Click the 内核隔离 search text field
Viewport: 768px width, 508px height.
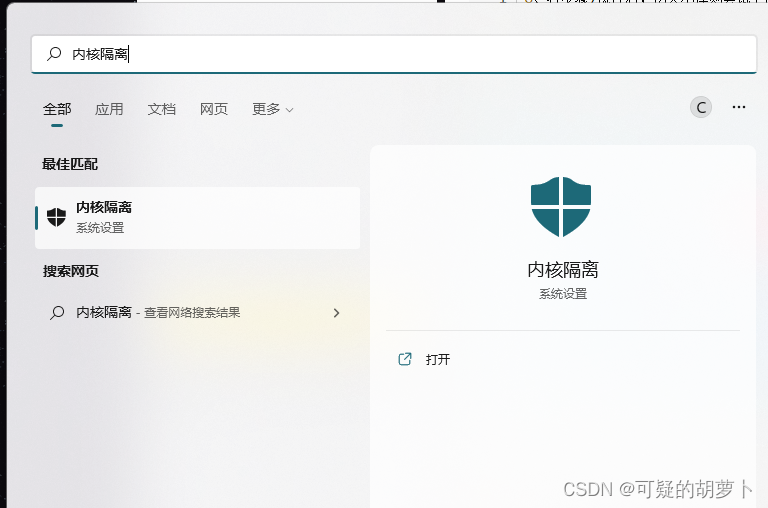tap(394, 54)
